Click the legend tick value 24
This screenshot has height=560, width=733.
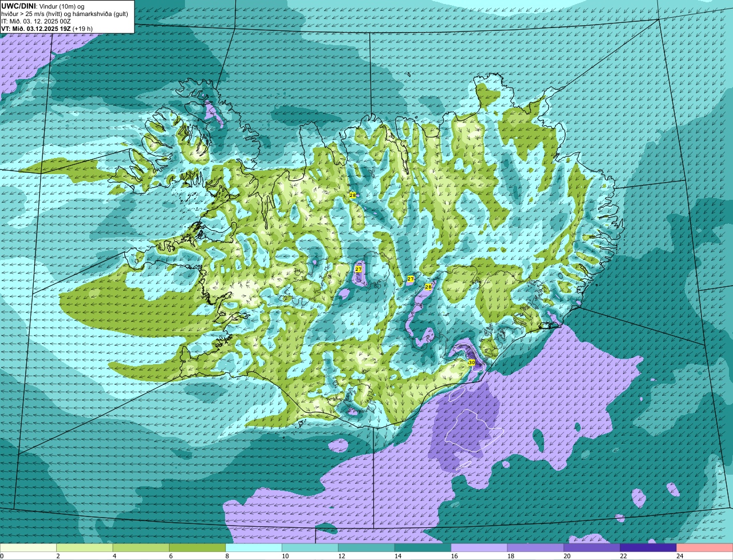(679, 556)
